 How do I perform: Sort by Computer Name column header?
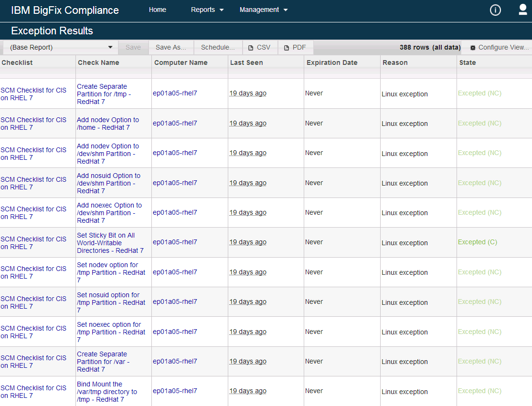(181, 62)
